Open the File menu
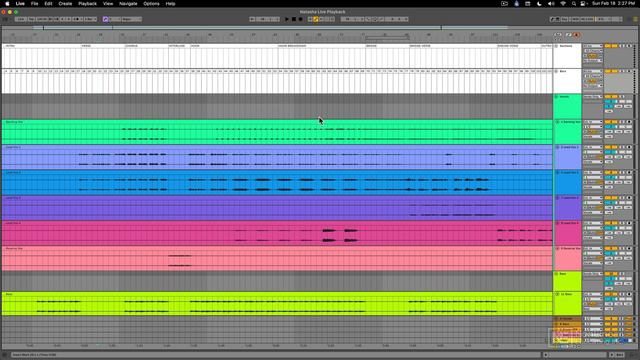 (35, 4)
